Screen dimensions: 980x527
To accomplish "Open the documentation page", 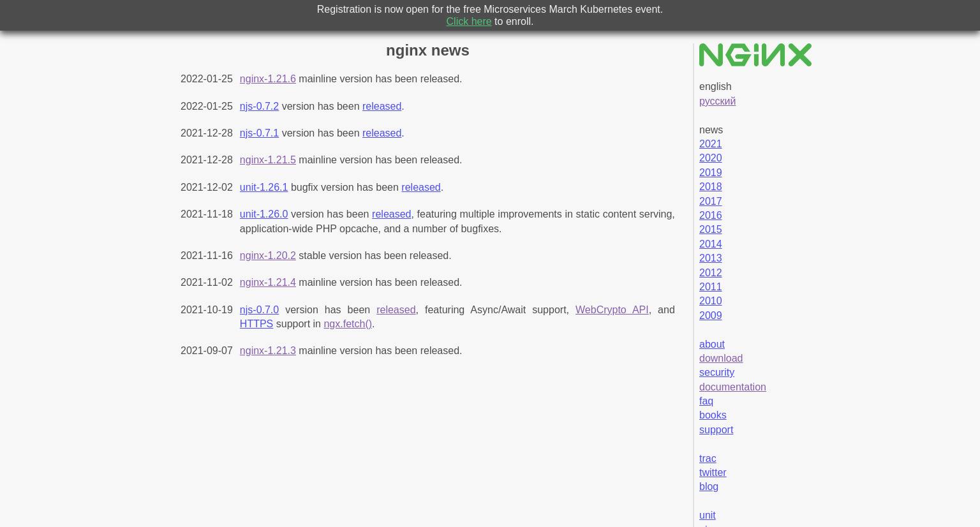I will pos(732,387).
